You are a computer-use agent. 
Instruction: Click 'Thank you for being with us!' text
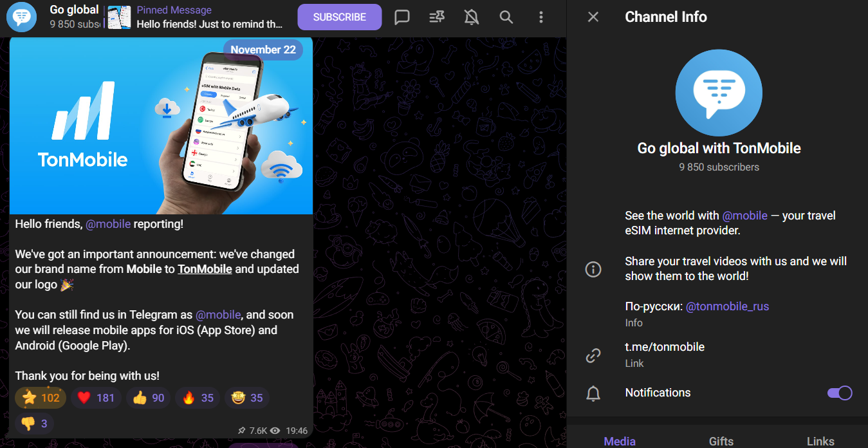coord(88,376)
